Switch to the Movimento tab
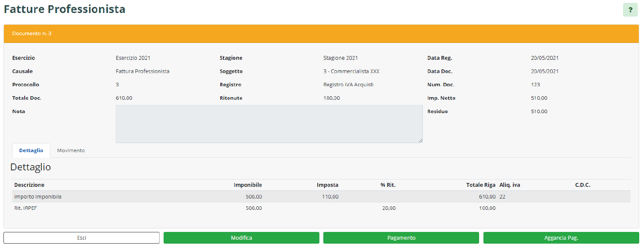This screenshot has width=644, height=251. (71, 150)
